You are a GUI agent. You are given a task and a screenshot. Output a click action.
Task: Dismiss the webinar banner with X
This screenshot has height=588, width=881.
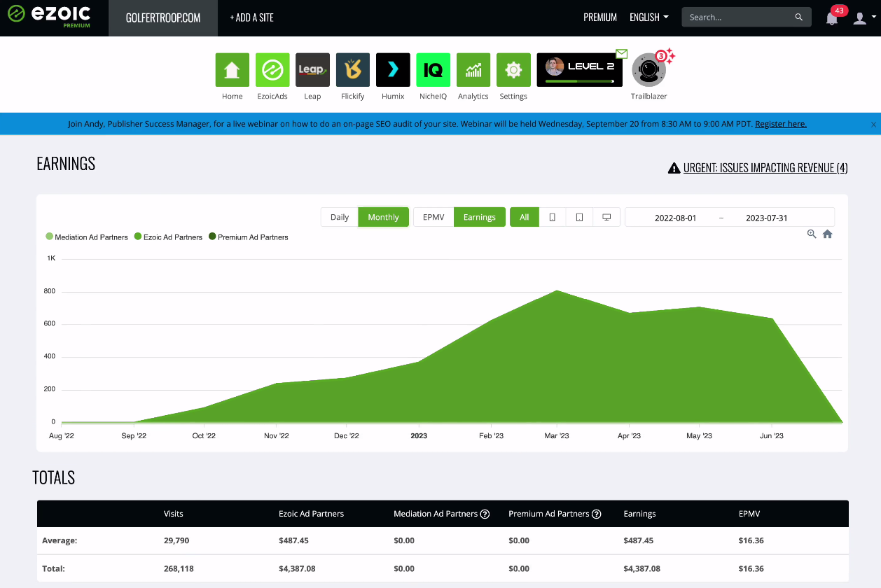(x=873, y=125)
